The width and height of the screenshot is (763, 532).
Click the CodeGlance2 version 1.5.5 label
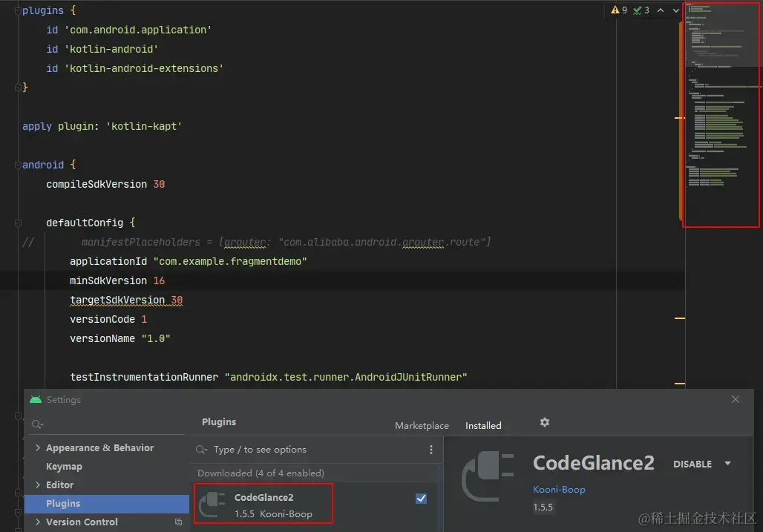coord(543,508)
